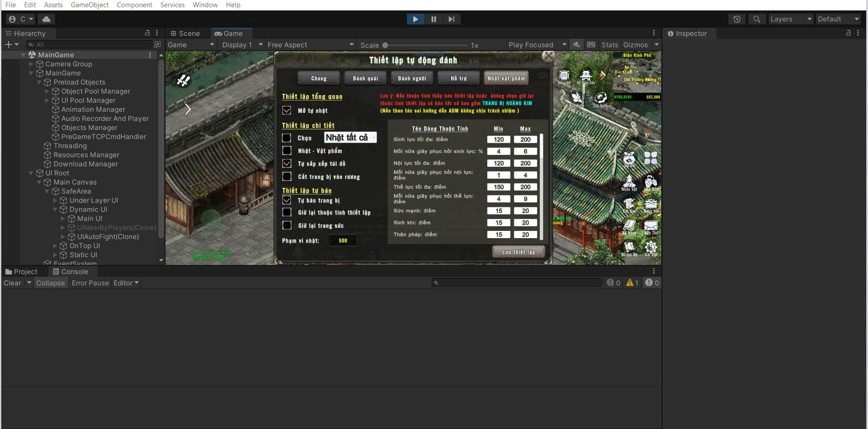
Task: Click the global search magnifier icon
Action: [757, 19]
